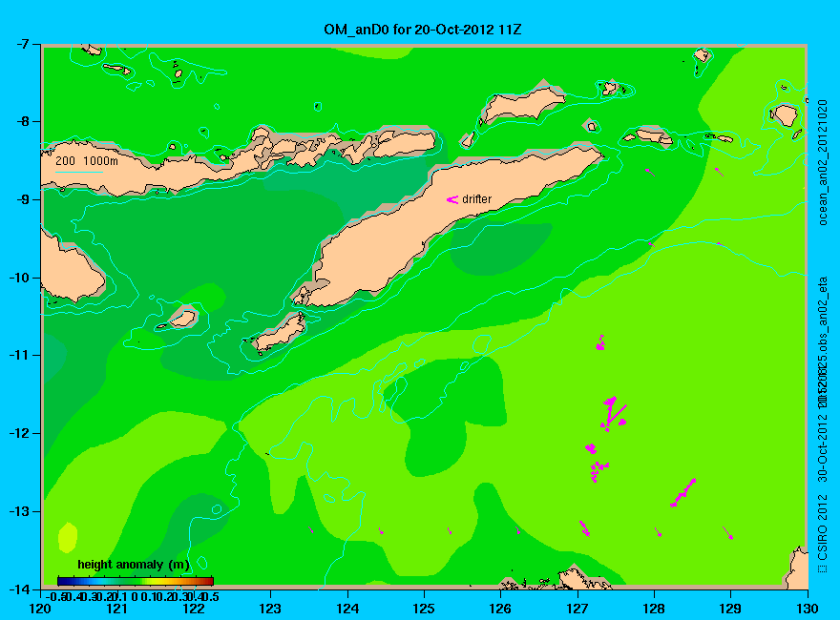Click the map title 'OM_anD0 for 20-Oct-2012 11Z'
This screenshot has width=840, height=620.
pyautogui.click(x=422, y=30)
